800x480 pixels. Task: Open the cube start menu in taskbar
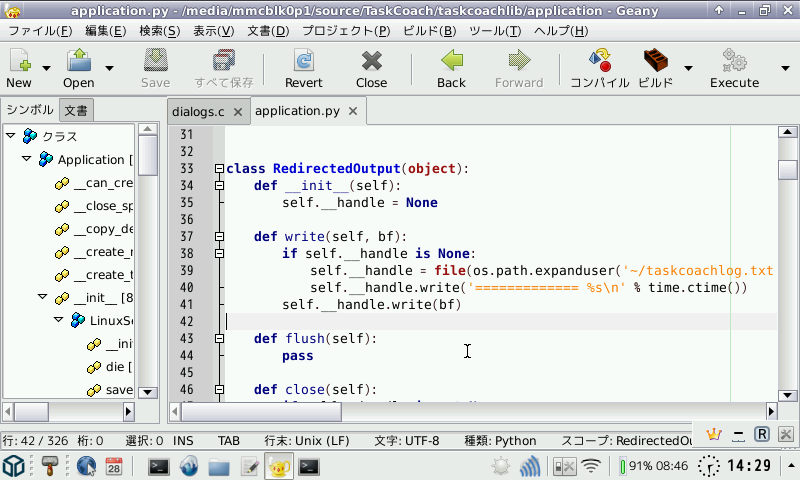[14, 466]
